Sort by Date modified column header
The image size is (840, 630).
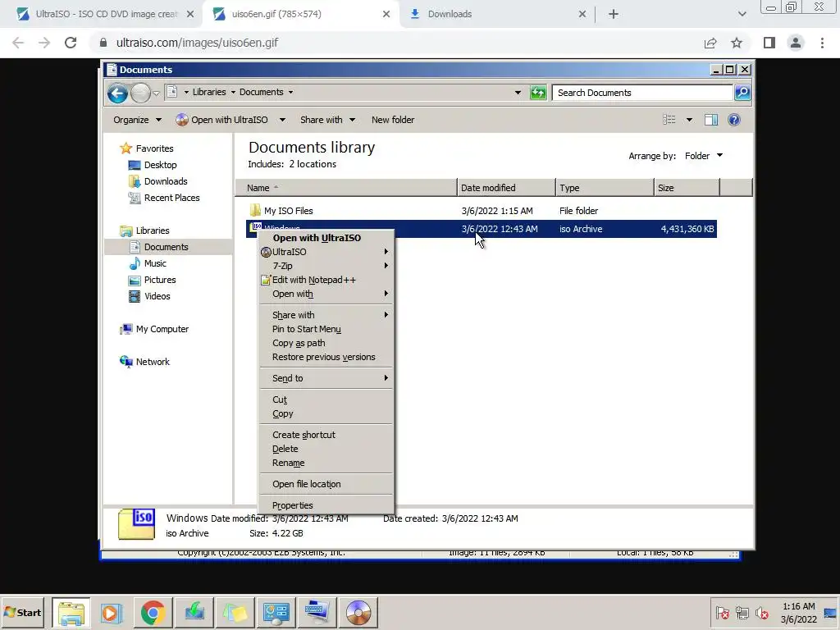click(x=506, y=188)
